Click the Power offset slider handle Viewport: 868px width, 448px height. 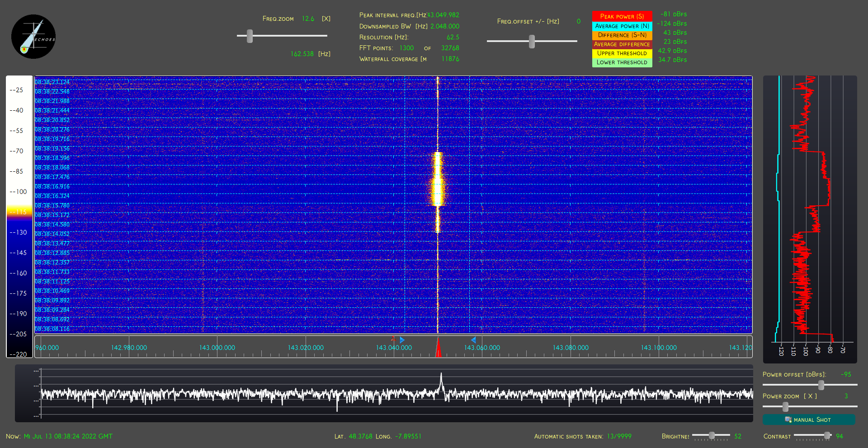click(x=821, y=385)
